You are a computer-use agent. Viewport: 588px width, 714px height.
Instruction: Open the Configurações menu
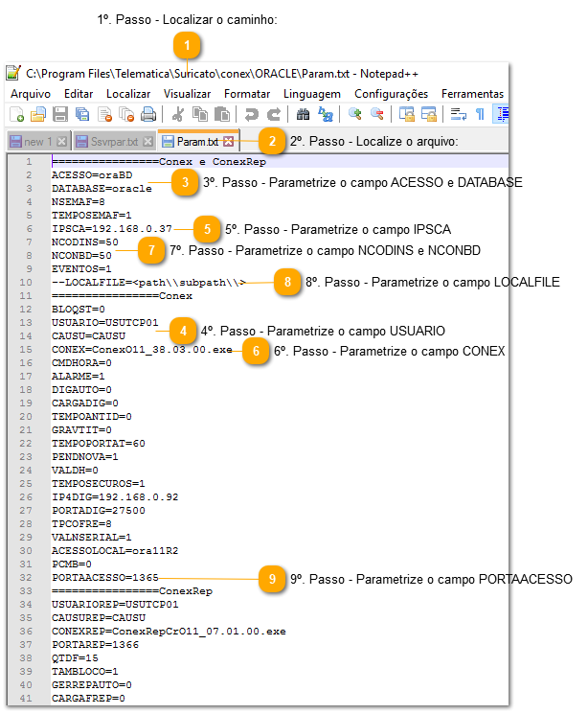point(391,94)
